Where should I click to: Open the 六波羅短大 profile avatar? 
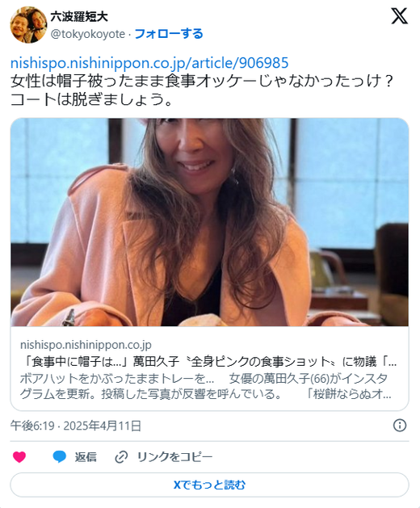click(x=28, y=24)
